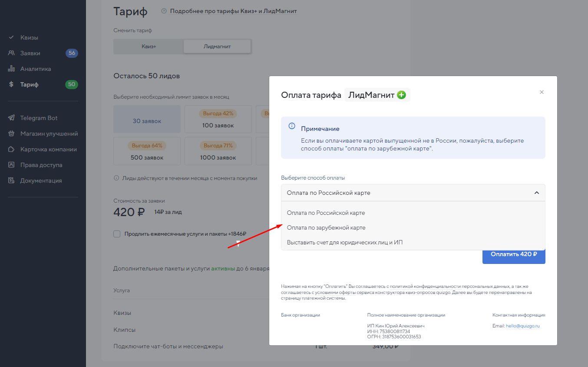The height and width of the screenshot is (367, 588).
Task: Click the icon beside Права доступа
Action: 11,165
